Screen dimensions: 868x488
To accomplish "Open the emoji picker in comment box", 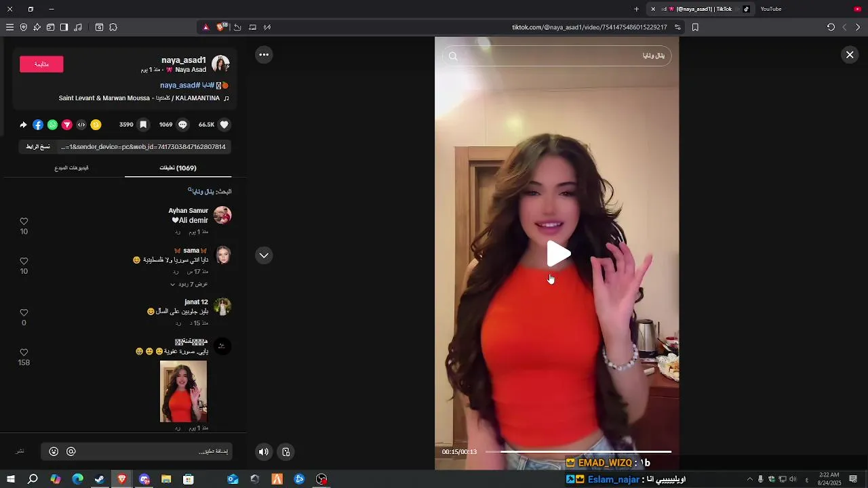I will (x=54, y=451).
